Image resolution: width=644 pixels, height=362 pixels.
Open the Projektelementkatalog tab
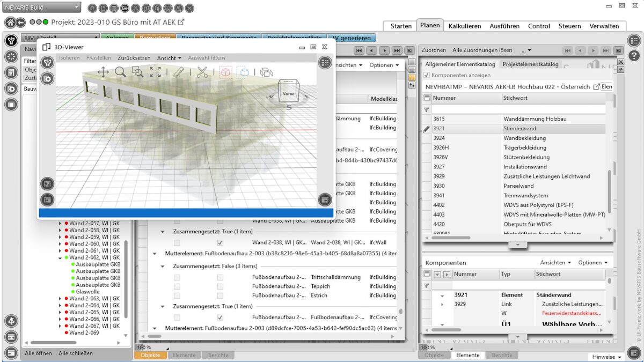point(530,64)
